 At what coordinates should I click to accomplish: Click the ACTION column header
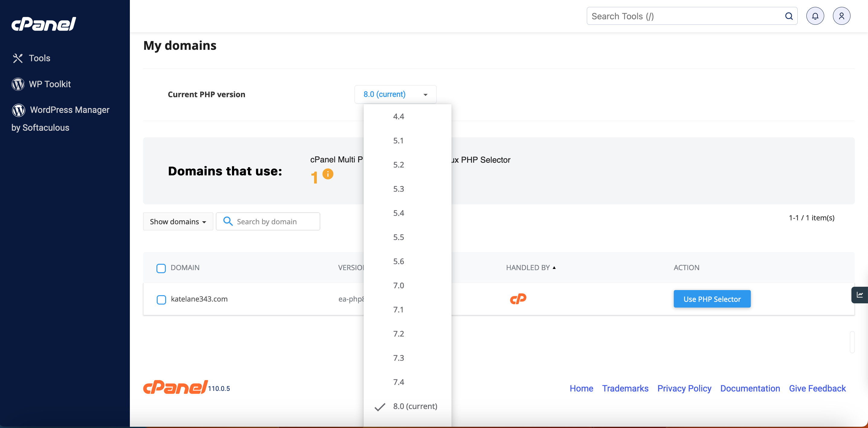[x=686, y=268]
